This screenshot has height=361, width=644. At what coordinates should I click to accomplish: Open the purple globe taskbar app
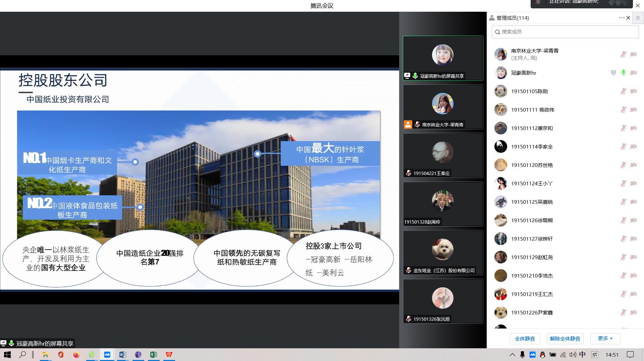coord(138,355)
